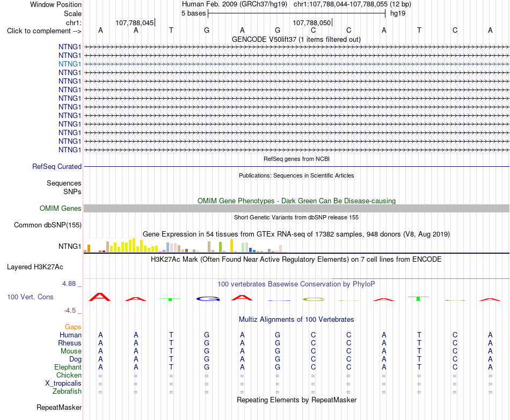Viewport: 510px width, 420px height.
Task: Select the Chicken species label
Action: point(69,375)
